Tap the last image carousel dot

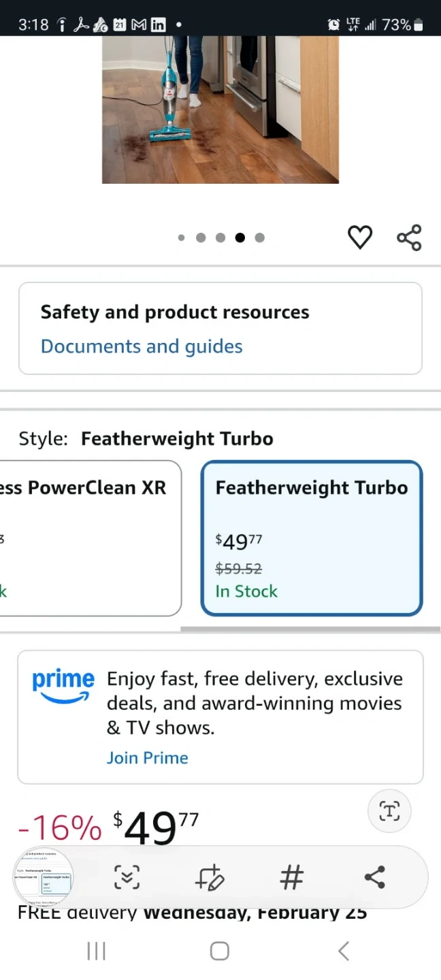pyautogui.click(x=259, y=238)
